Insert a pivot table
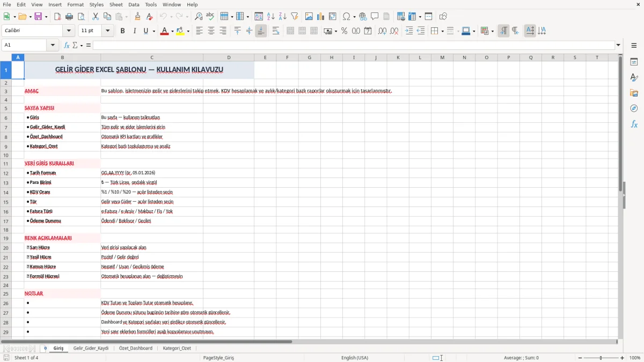Screen dimensions: 644x362 [x=333, y=17]
